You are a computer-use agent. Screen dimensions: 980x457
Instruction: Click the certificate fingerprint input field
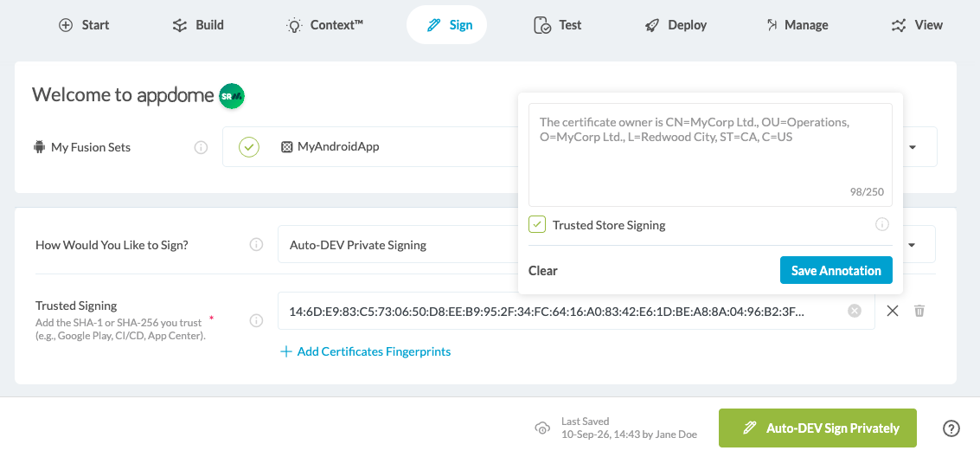[x=576, y=311]
